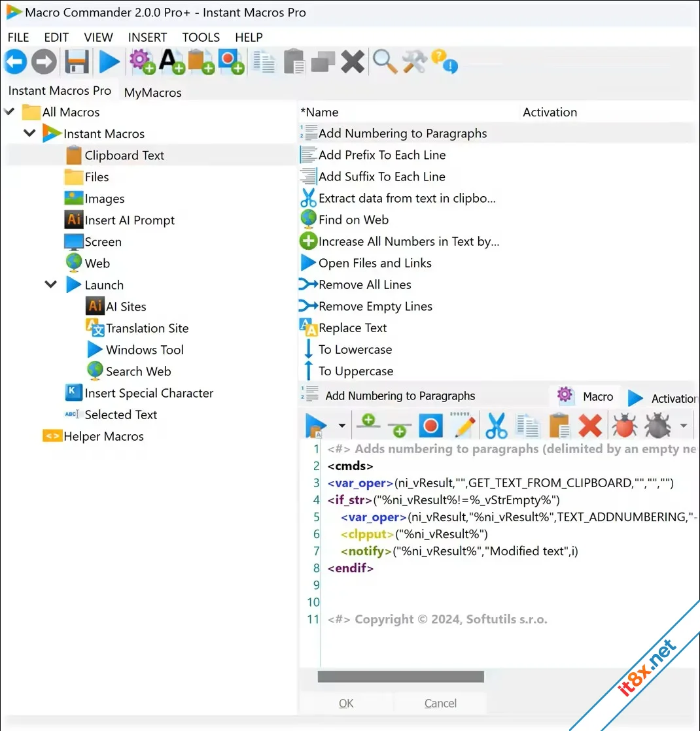Open the dropdown arrow next to the editor play button

pyautogui.click(x=342, y=426)
